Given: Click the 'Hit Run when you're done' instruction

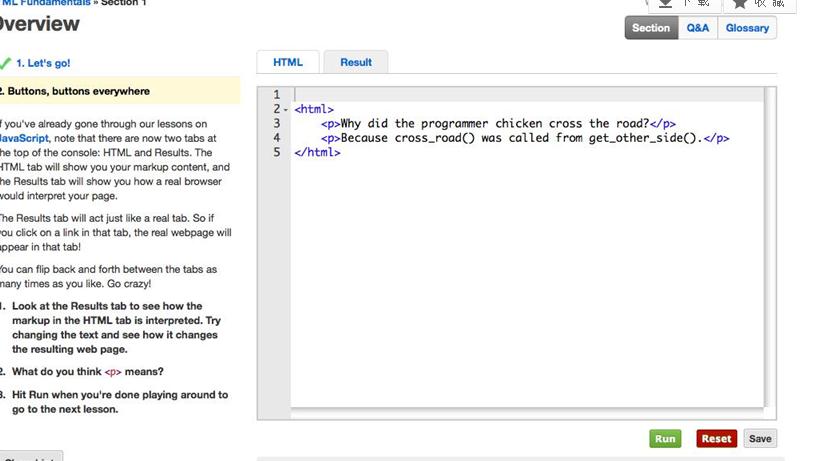Looking at the screenshot, I should pyautogui.click(x=120, y=402).
